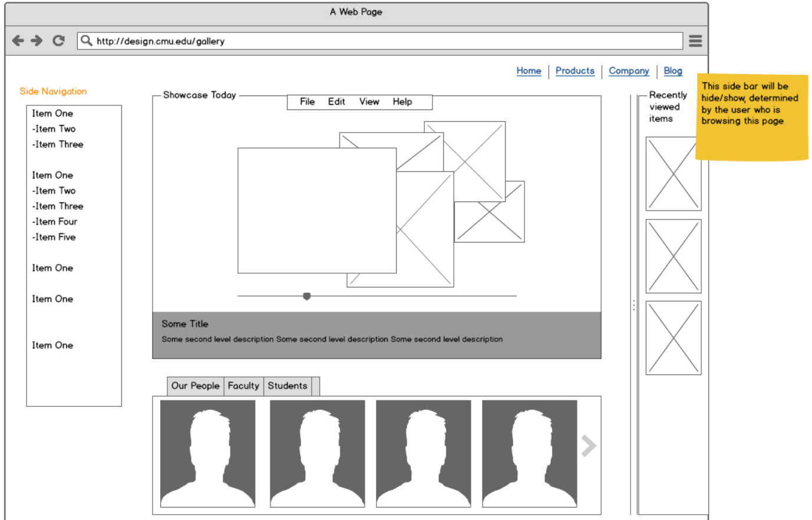The height and width of the screenshot is (520, 812).
Task: Select Item Four in side navigation
Action: (55, 221)
